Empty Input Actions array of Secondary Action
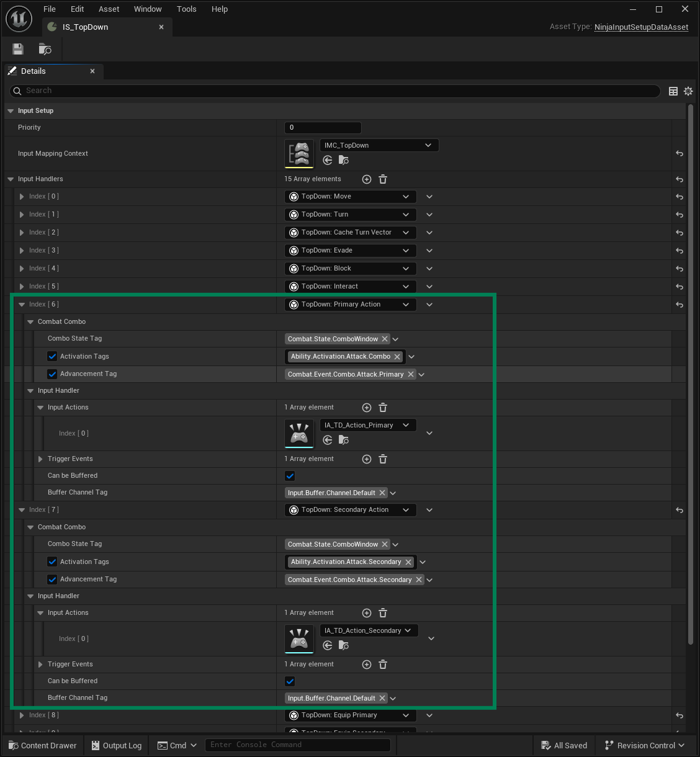This screenshot has height=757, width=700. pos(383,613)
